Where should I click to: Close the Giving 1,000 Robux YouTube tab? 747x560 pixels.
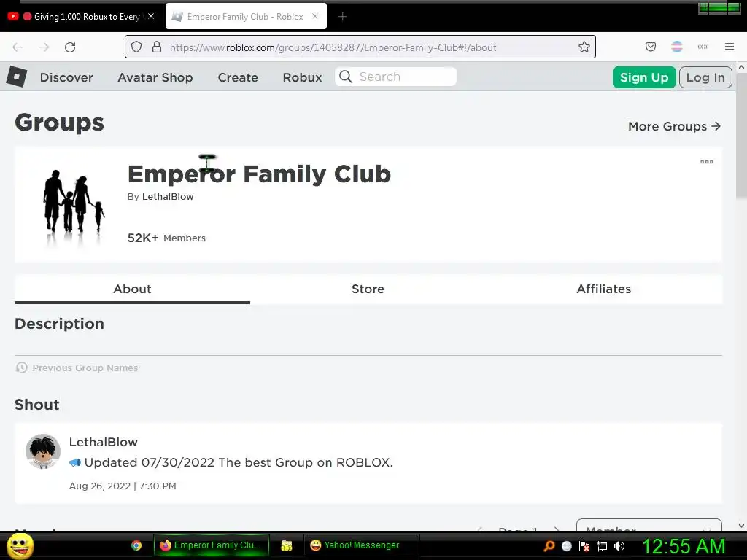pos(151,16)
